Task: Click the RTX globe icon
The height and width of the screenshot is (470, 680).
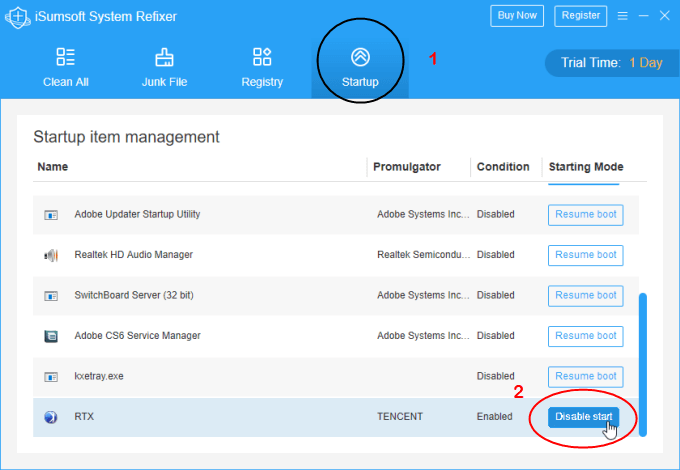Action: coord(51,417)
